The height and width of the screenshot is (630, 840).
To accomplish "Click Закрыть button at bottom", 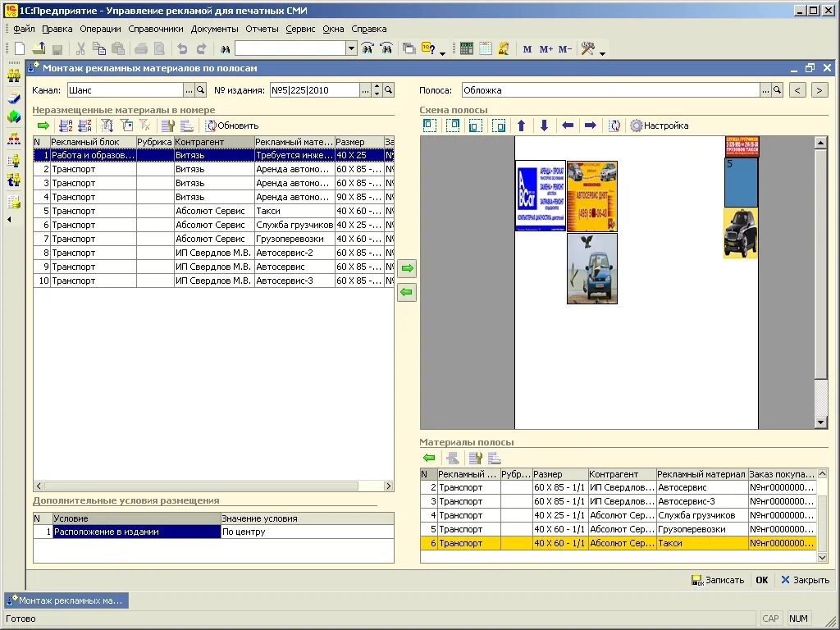I will (806, 580).
